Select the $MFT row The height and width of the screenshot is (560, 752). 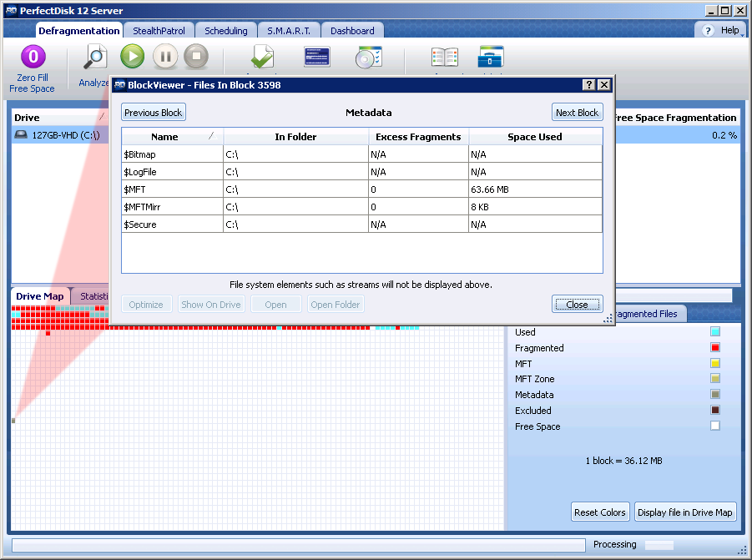(362, 189)
